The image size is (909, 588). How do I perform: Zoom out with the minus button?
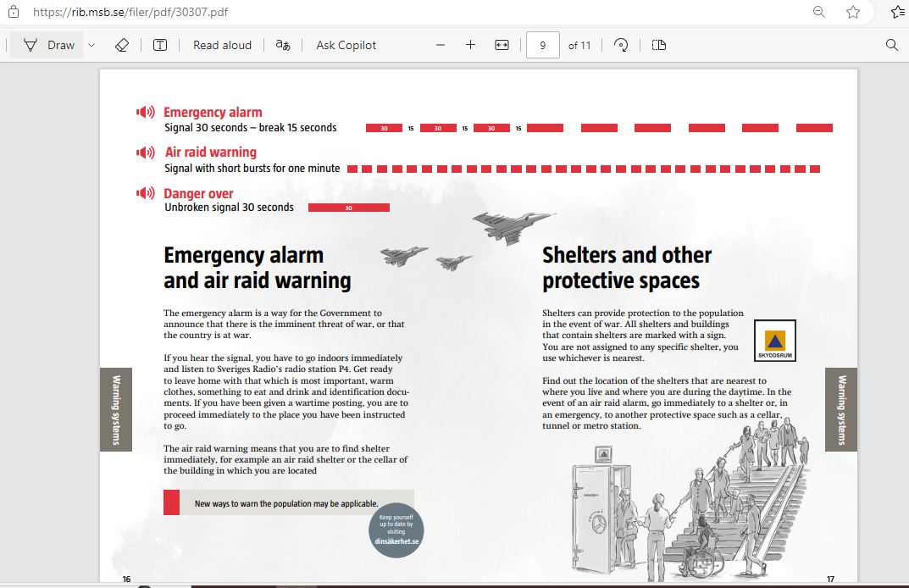click(441, 45)
